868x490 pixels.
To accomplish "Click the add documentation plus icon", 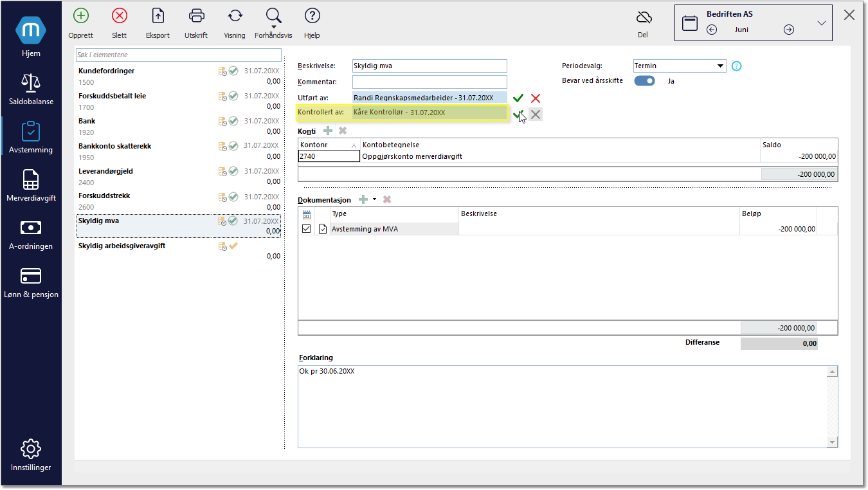I will (363, 200).
